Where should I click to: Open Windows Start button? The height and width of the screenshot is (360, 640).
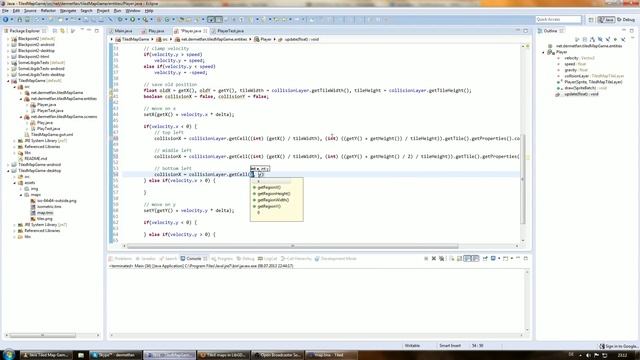(x=9, y=354)
